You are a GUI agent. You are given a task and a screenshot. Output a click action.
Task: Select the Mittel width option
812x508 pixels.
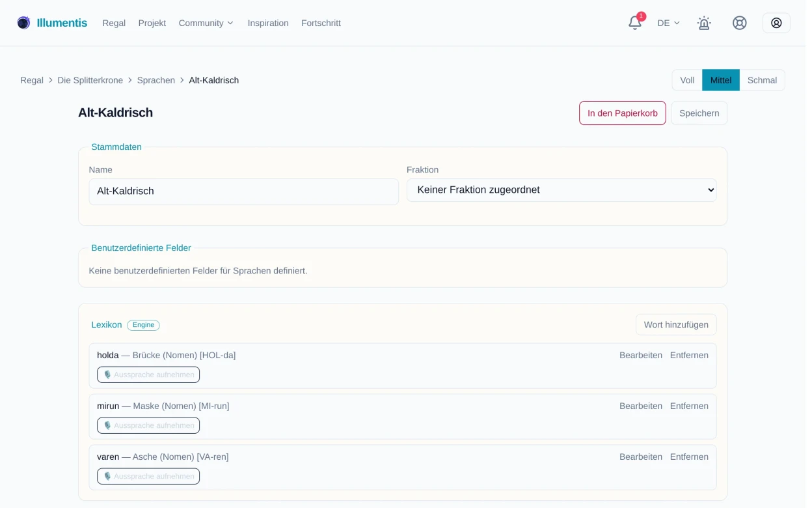[x=721, y=80]
